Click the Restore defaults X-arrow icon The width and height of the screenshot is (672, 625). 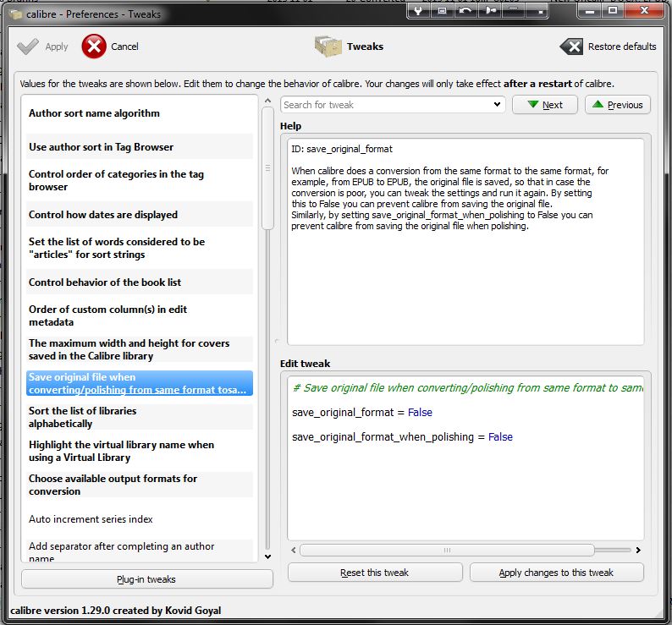[x=571, y=47]
